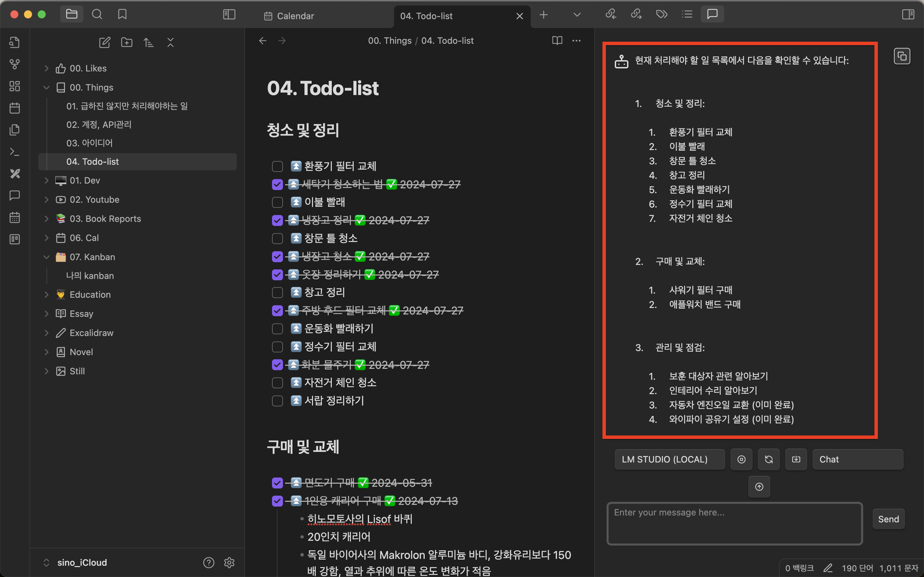Click the new note icon

point(105,42)
